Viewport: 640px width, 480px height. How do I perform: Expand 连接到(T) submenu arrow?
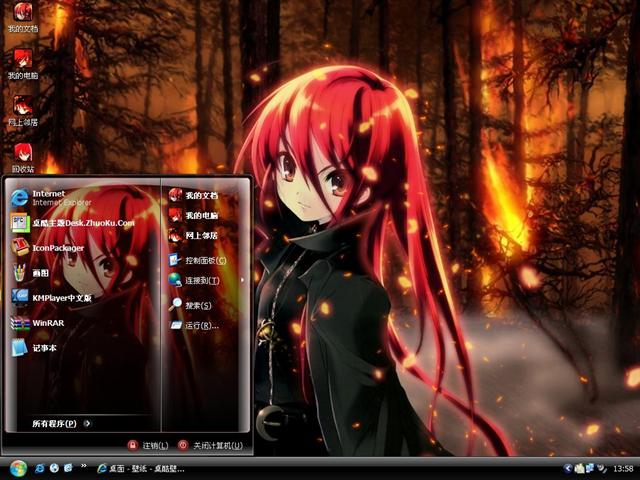tap(242, 280)
